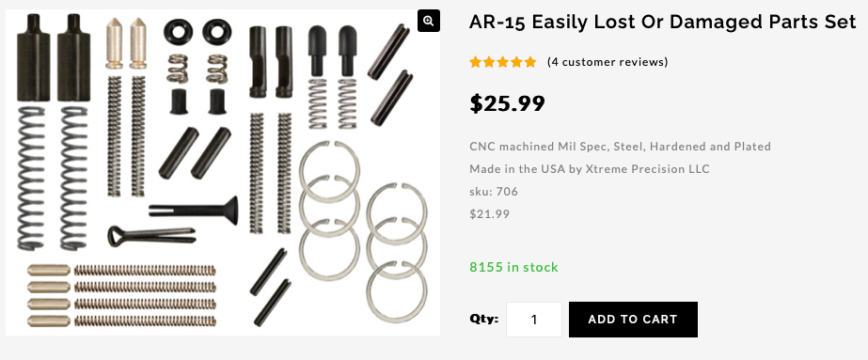The height and width of the screenshot is (360, 868).
Task: Click the flat-head slotted pin in the image
Action: [193, 211]
